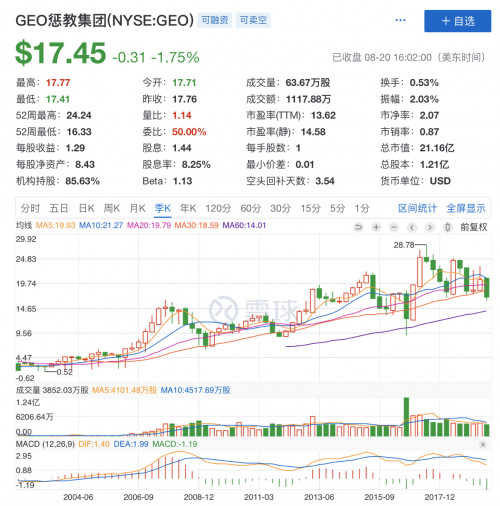Click the chart reset arrow icon
This screenshot has width=500, height=506.
pyautogui.click(x=358, y=227)
